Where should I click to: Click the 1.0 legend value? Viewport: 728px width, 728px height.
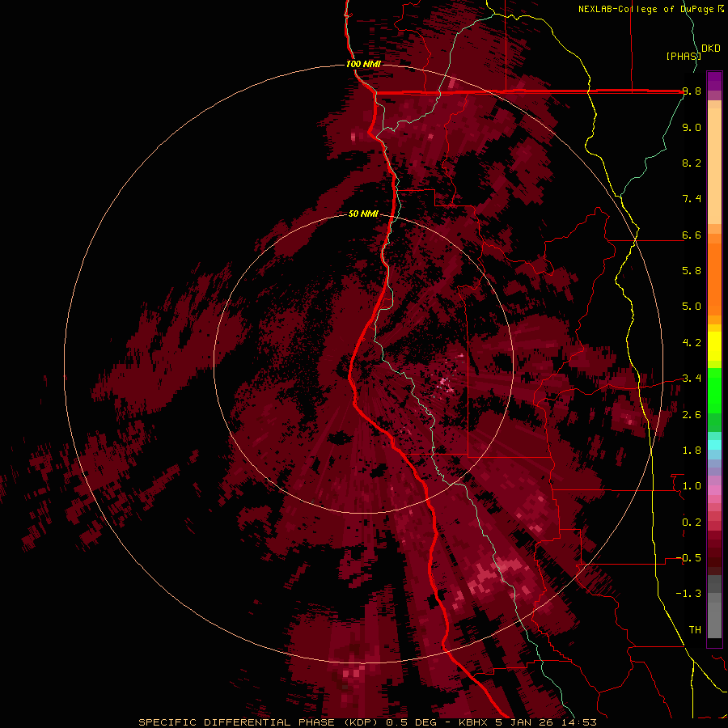click(692, 486)
